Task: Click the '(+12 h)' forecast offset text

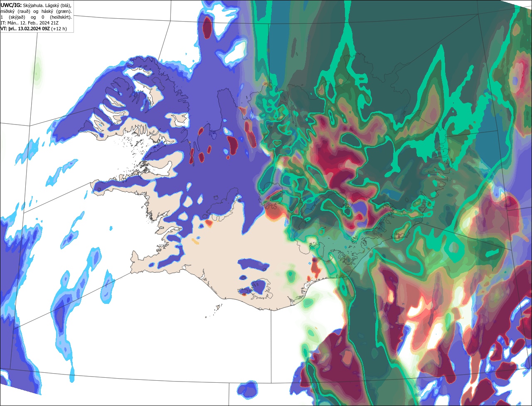Action: (59, 29)
